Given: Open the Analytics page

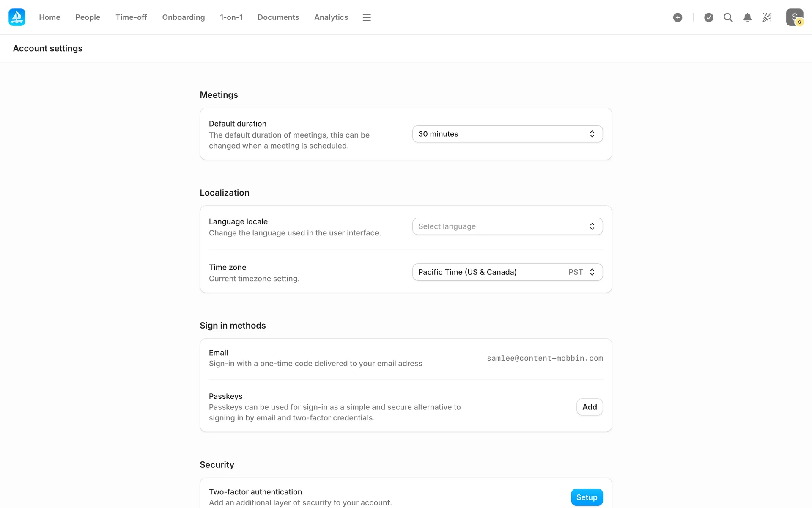Looking at the screenshot, I should click(331, 17).
